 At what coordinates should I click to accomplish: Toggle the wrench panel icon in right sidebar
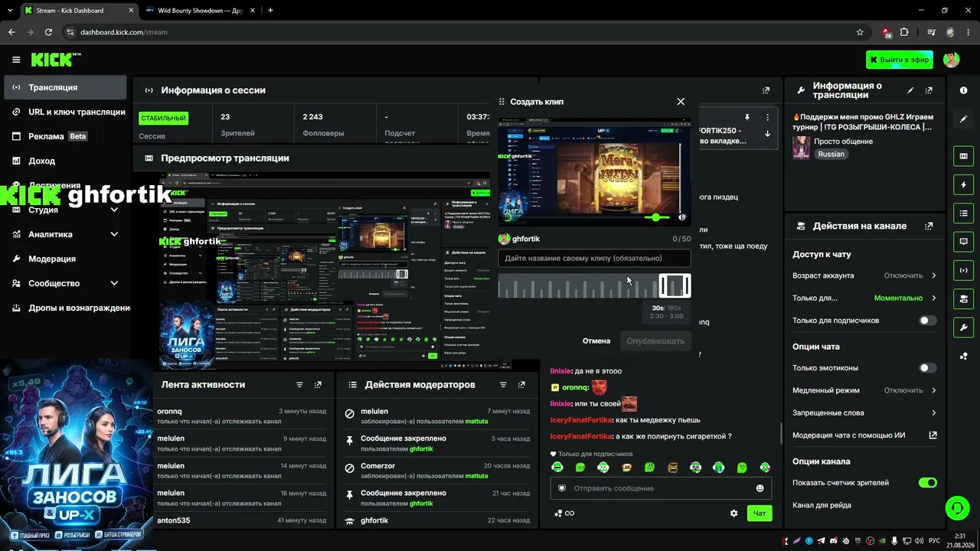(963, 328)
